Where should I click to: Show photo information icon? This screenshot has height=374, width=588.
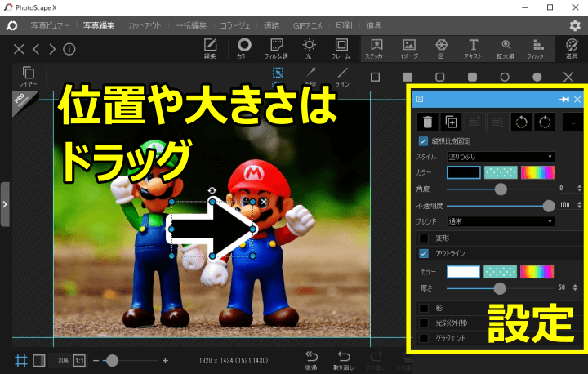[69, 49]
